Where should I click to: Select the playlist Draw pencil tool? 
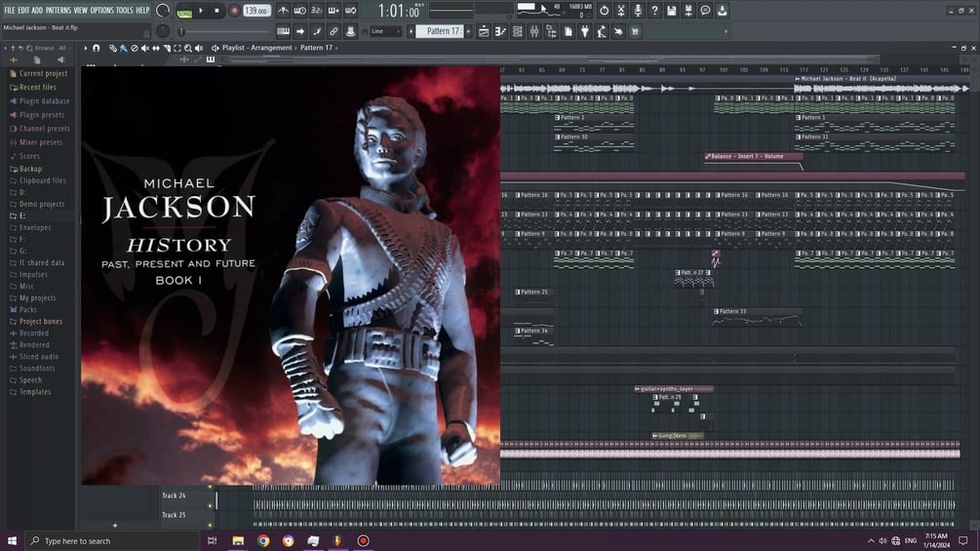[112, 48]
